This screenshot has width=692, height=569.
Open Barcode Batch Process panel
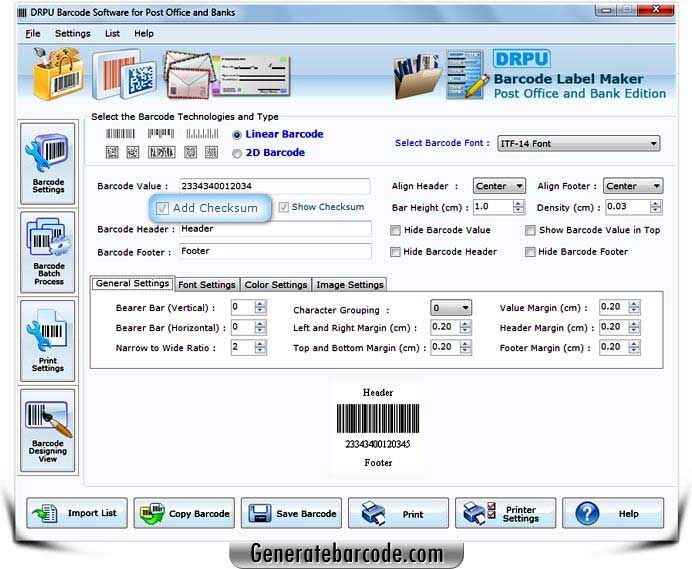[x=48, y=252]
